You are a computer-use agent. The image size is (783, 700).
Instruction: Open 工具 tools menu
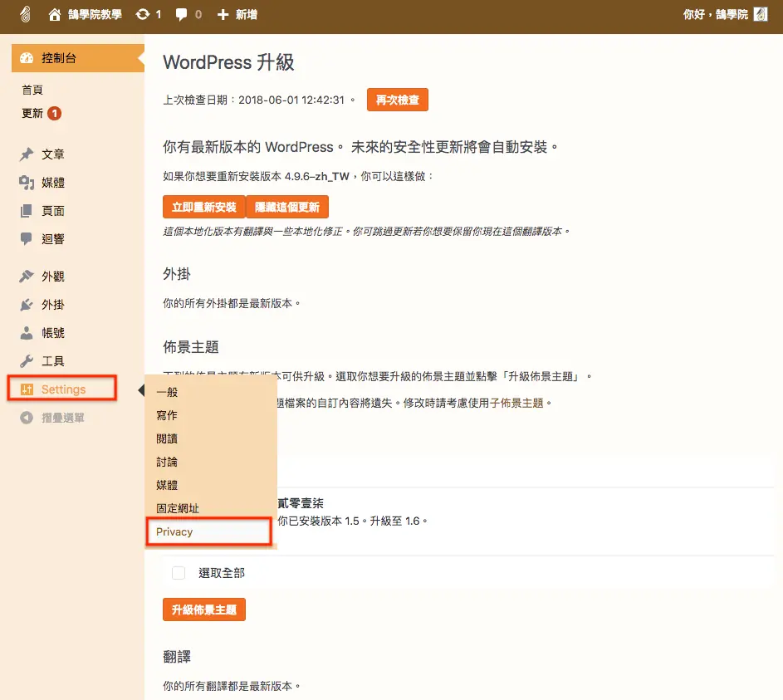coord(53,361)
